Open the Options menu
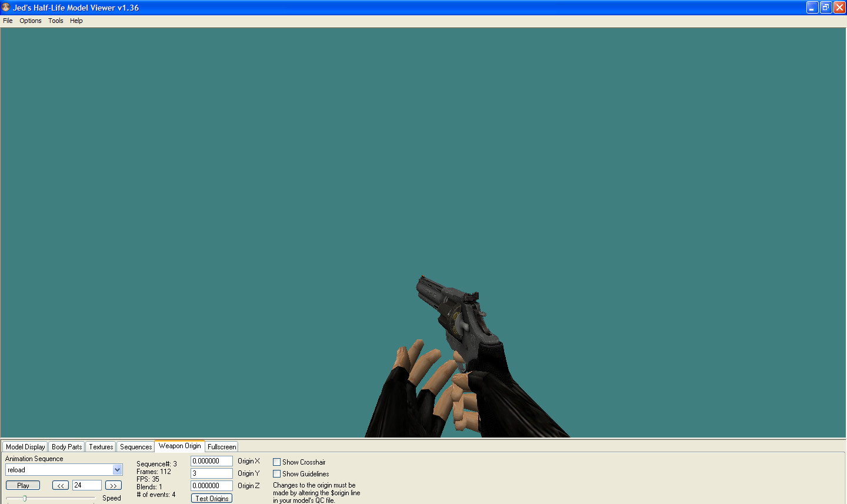The width and height of the screenshot is (847, 504). [x=30, y=21]
